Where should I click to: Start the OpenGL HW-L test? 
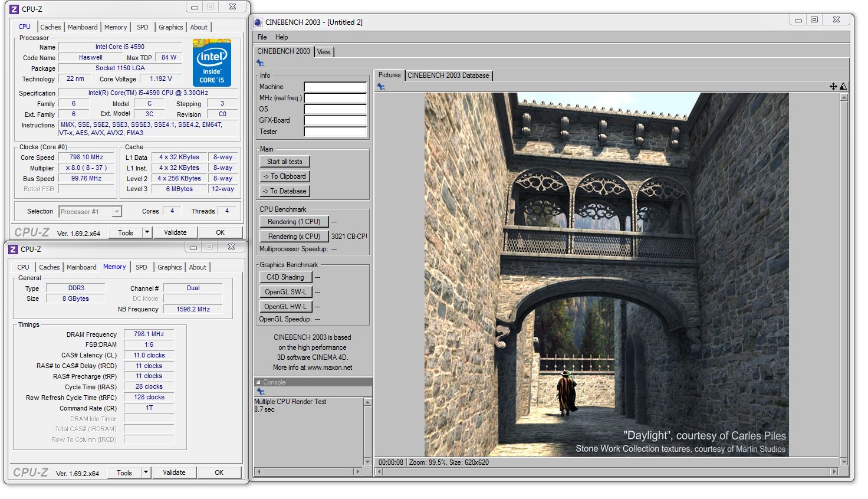pyautogui.click(x=285, y=307)
